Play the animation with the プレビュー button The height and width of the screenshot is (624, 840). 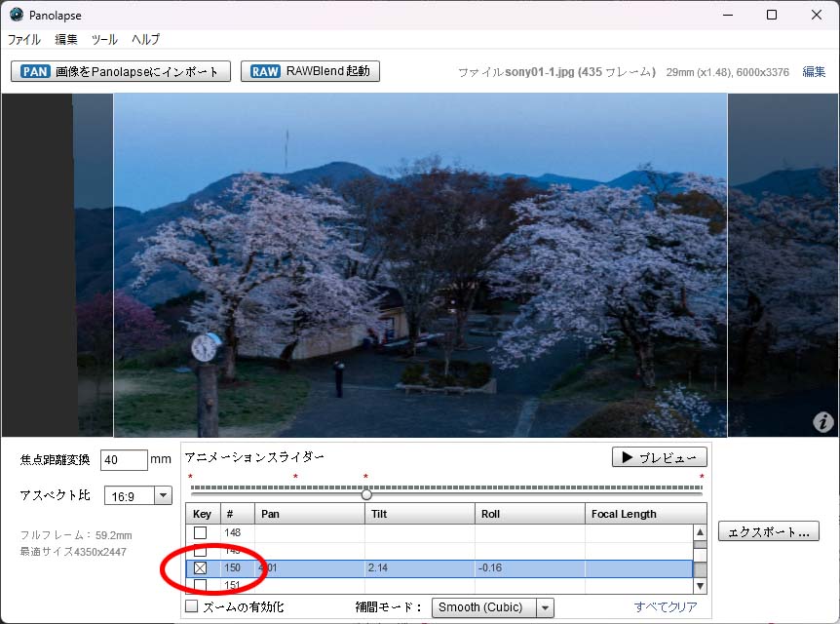(659, 457)
